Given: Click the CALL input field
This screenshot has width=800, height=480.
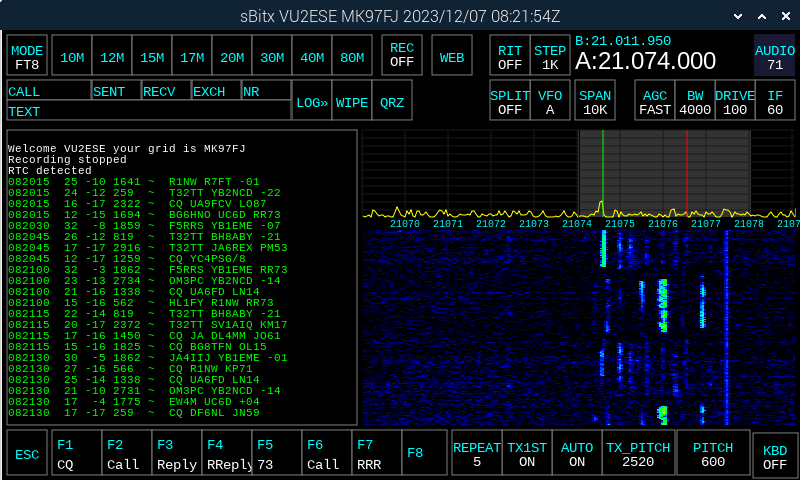Looking at the screenshot, I should [x=48, y=91].
